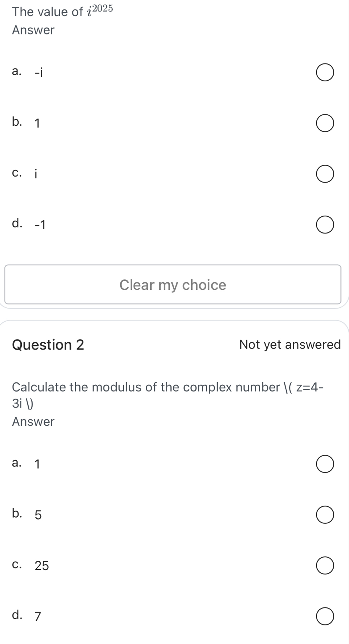The image size is (349, 644).
Task: Select radio circle for Question 2 option a
Action: (x=325, y=464)
